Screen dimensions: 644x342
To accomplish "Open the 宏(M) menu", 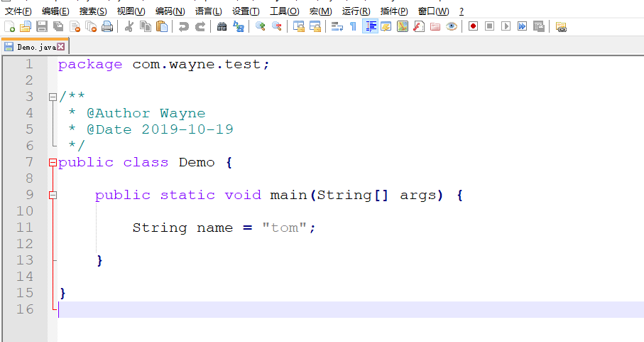I will [320, 11].
